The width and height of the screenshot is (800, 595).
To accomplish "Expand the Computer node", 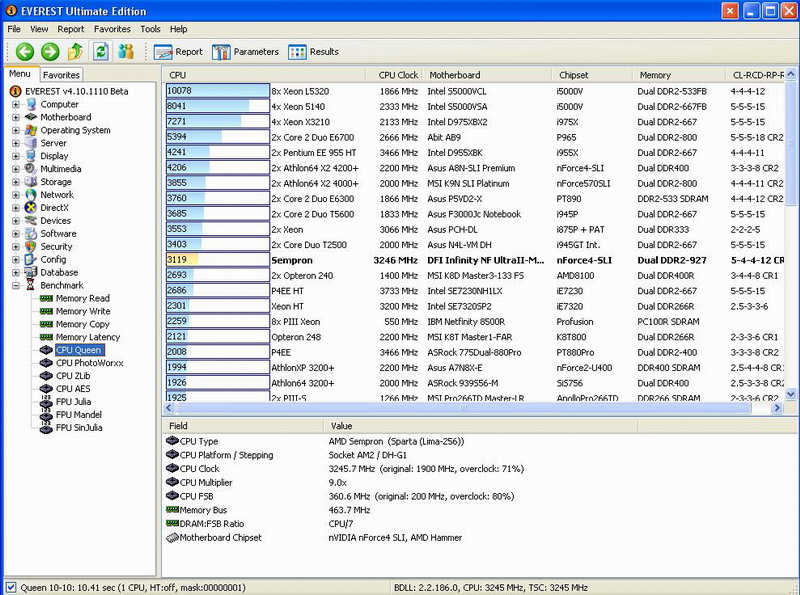I will pos(16,104).
